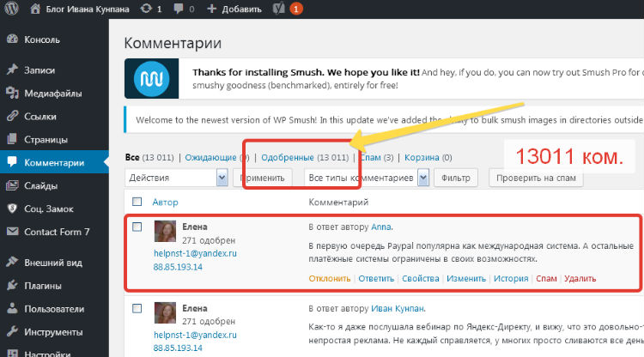
Task: Click the Медиафайлы media icon
Action: point(12,94)
